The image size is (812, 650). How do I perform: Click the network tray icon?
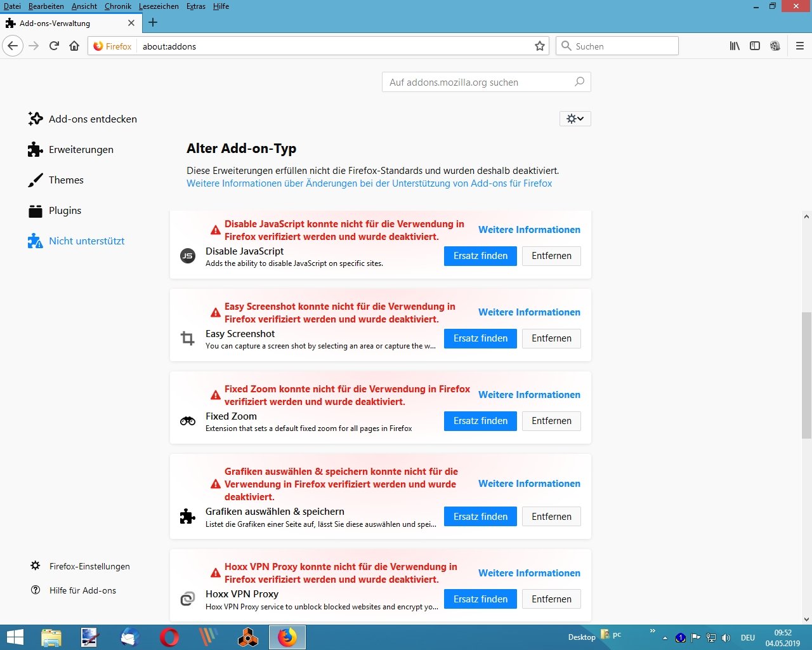tap(711, 638)
